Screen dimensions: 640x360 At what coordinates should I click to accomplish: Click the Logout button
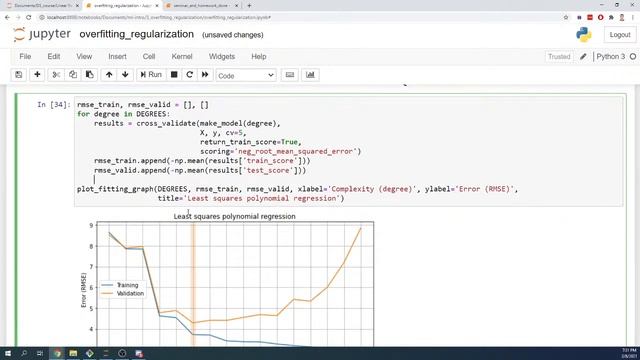coord(620,35)
